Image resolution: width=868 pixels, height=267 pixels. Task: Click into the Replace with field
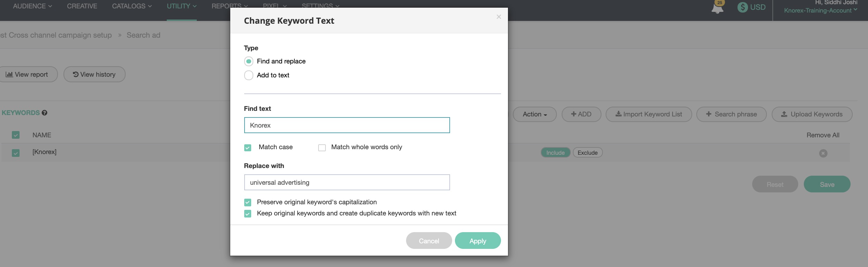347,182
